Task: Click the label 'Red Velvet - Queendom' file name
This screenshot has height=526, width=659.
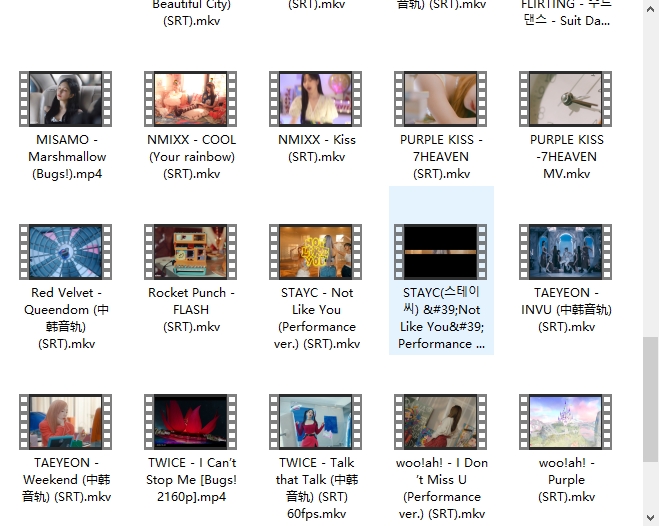Action: 66,318
